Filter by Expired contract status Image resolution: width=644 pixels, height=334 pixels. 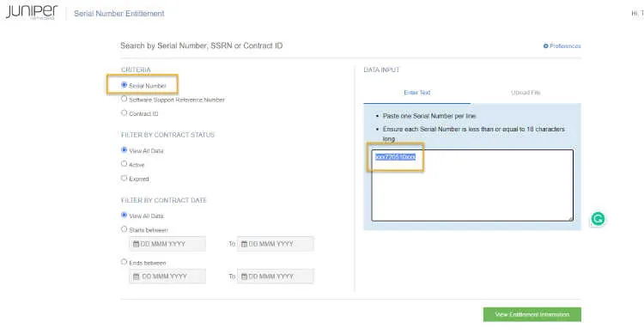[124, 178]
